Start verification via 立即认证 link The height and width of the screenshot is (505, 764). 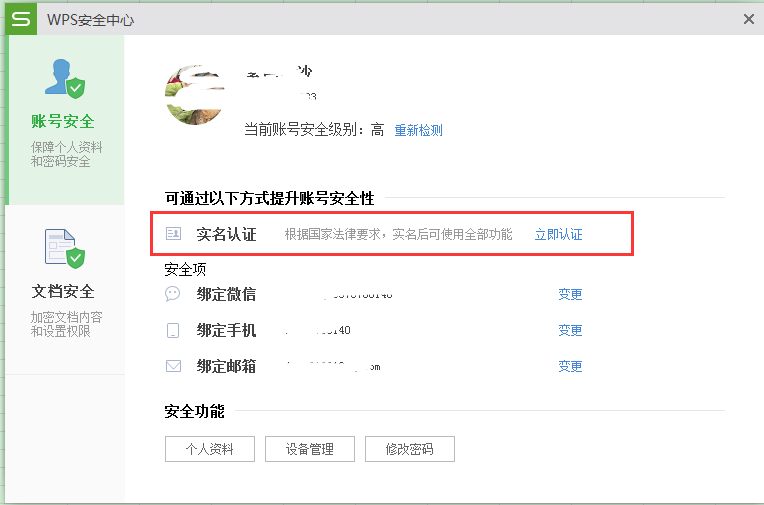558,234
